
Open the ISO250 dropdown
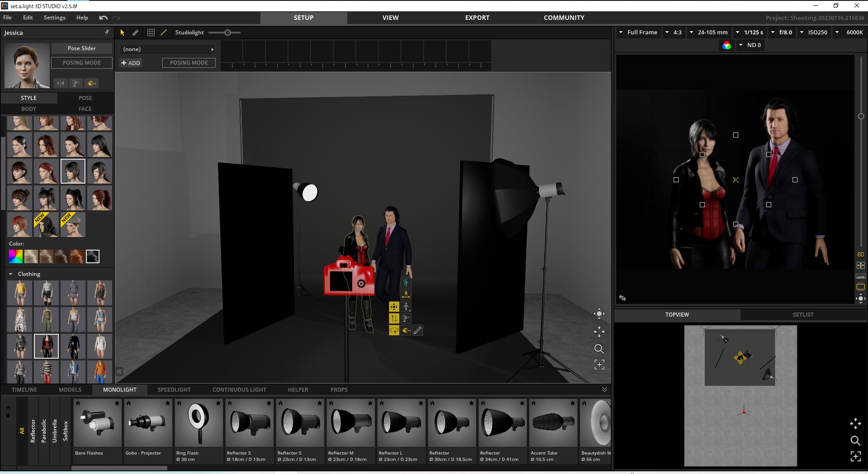click(814, 33)
